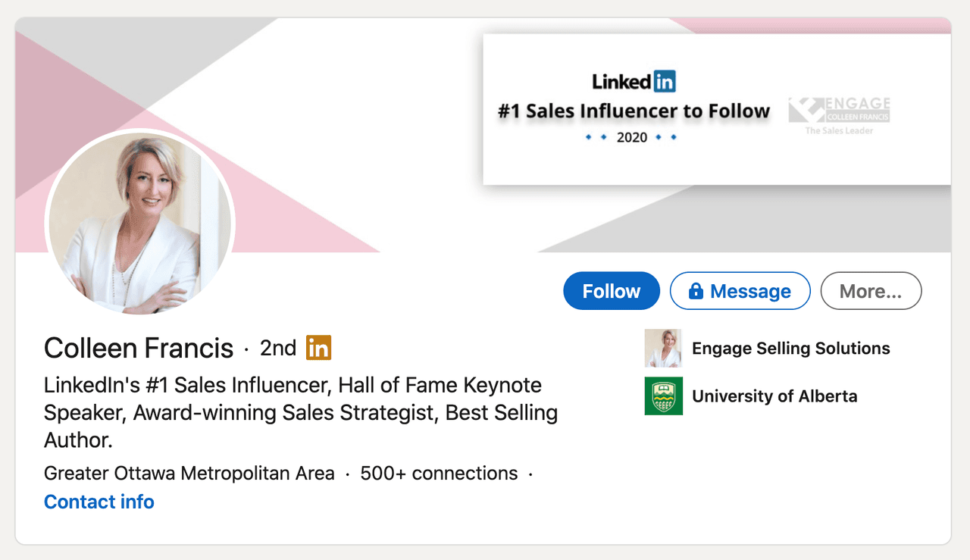Click the gold LinkedIn Premium badge
Viewport: 970px width, 560px height.
(x=318, y=348)
